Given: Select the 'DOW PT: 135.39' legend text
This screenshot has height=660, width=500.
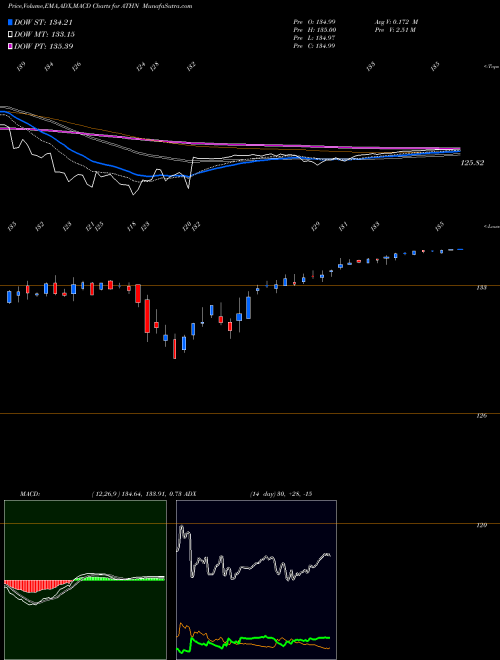Looking at the screenshot, I should (x=43, y=46).
